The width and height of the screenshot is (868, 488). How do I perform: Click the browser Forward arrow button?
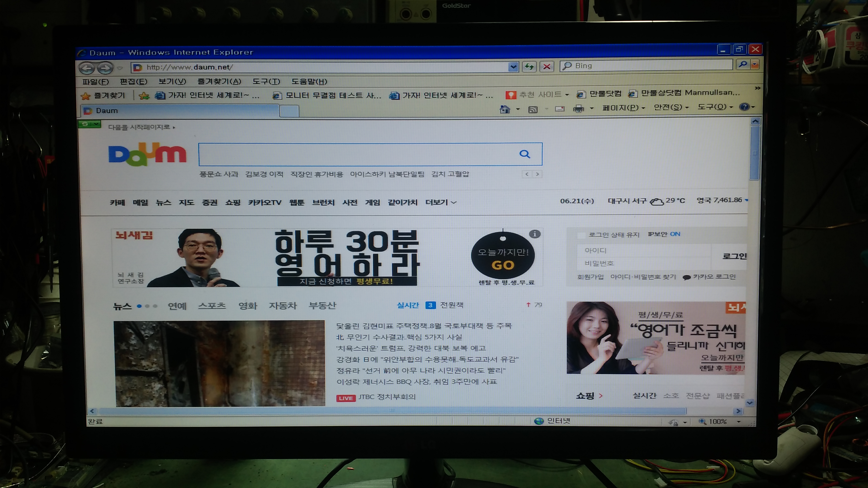pos(105,68)
